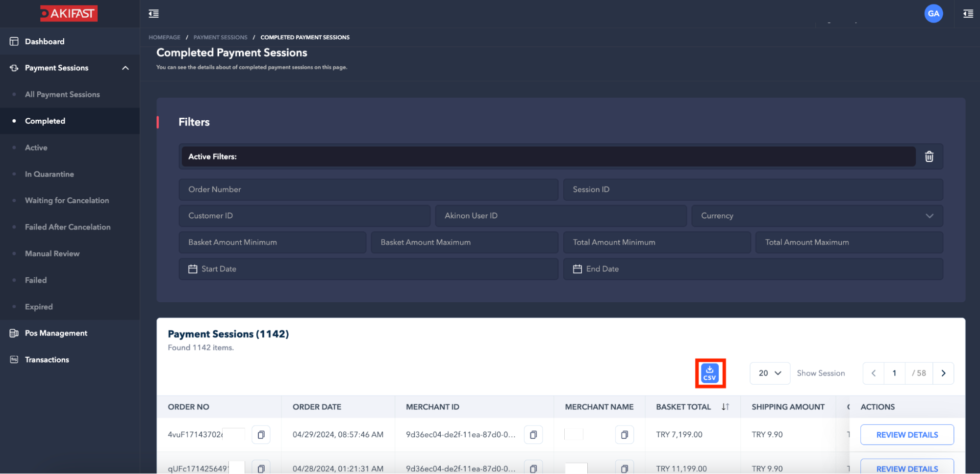Sort by Basket Total column

[725, 407]
